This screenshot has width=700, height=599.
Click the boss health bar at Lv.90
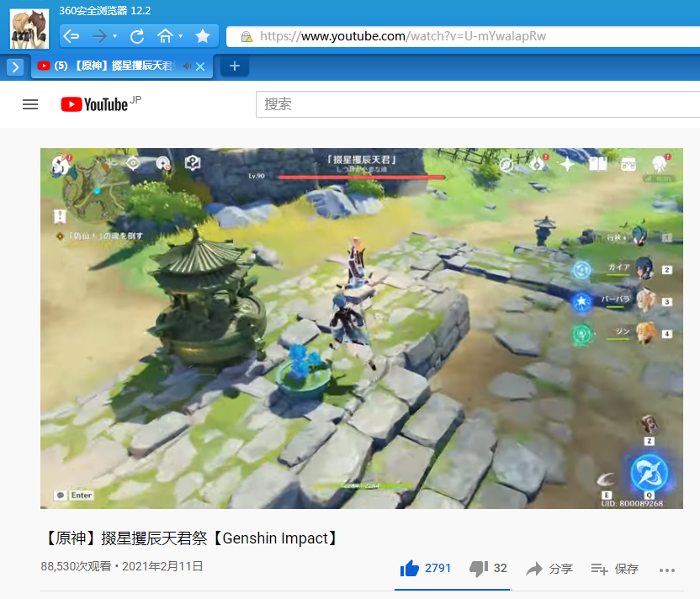[x=361, y=178]
